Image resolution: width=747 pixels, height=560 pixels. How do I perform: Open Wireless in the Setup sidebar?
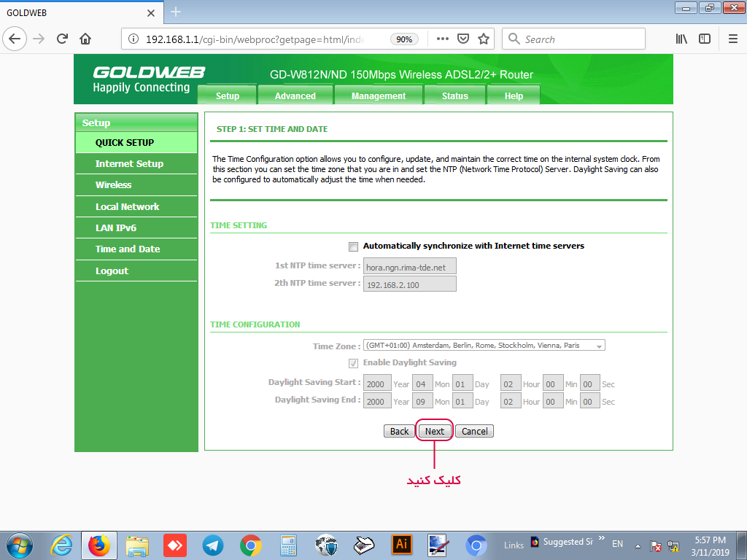(113, 185)
